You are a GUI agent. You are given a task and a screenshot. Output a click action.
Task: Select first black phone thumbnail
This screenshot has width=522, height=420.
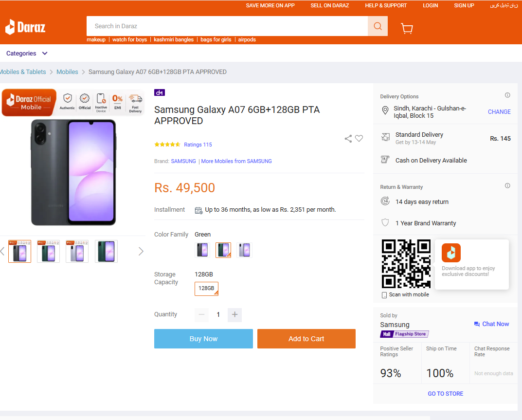pyautogui.click(x=19, y=252)
